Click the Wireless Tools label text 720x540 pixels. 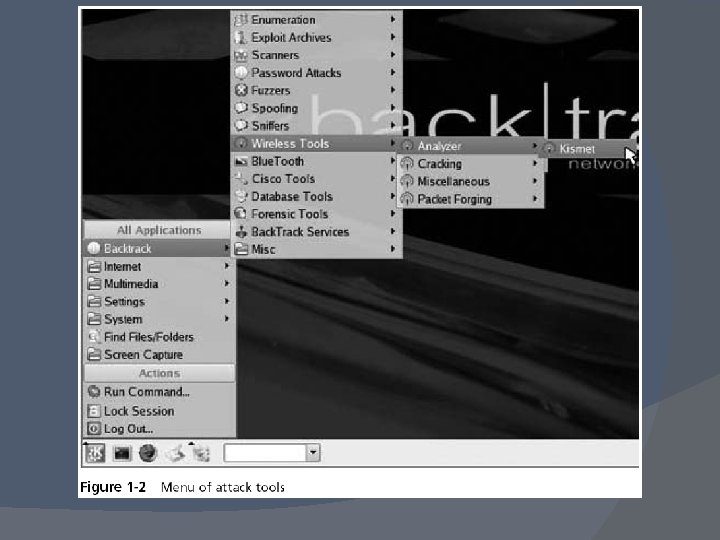pos(290,143)
